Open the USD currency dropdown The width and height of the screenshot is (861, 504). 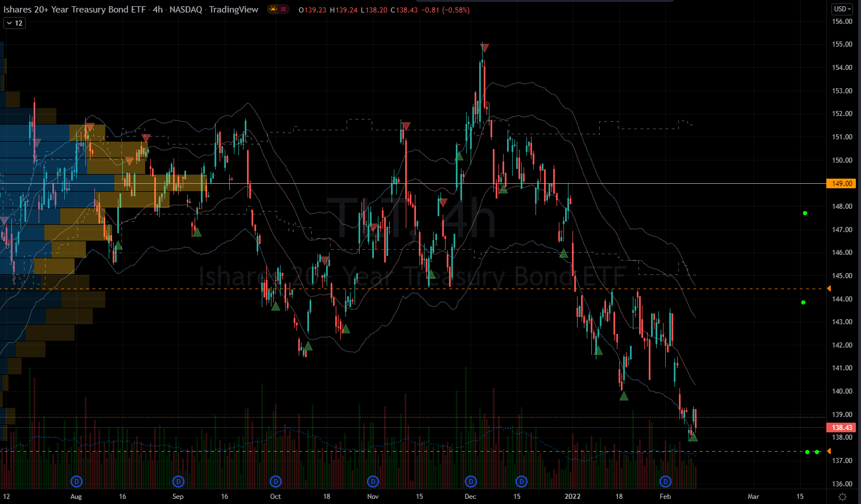point(842,9)
